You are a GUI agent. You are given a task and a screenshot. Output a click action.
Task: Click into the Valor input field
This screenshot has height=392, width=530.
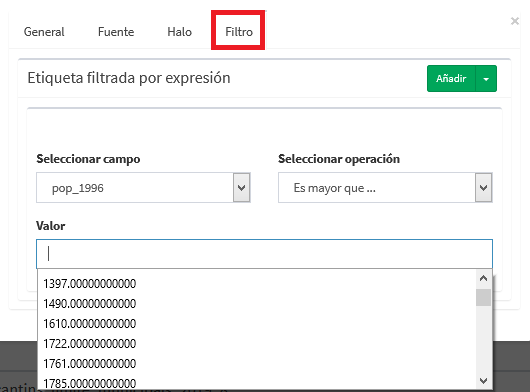point(264,254)
